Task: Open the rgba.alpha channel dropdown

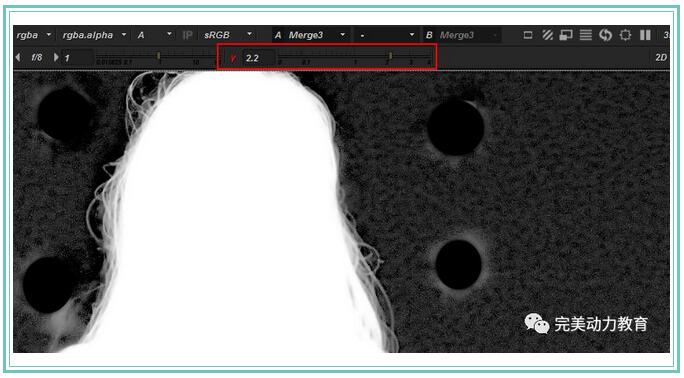Action: (94, 35)
